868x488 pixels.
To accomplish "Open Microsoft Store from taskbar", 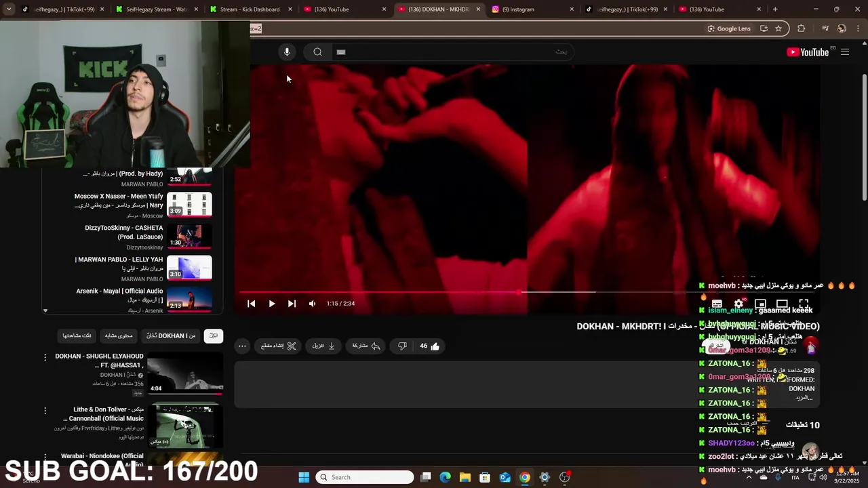I will pos(485,477).
